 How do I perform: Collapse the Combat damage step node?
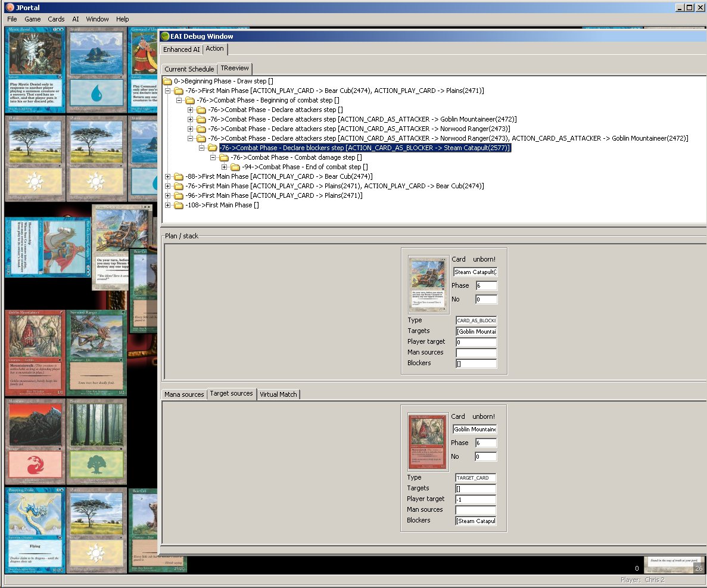pos(213,157)
